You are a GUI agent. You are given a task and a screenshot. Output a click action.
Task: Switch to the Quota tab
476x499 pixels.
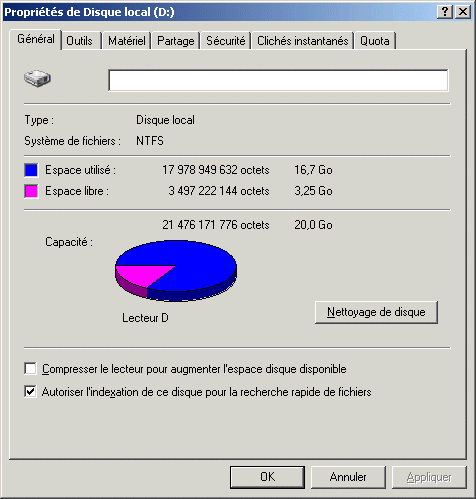point(375,41)
